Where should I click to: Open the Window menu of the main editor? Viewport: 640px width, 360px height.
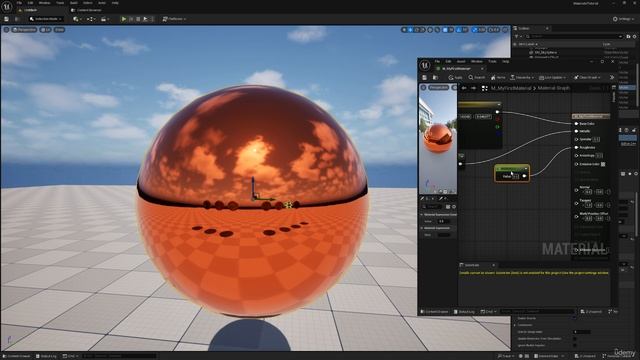coord(44,3)
